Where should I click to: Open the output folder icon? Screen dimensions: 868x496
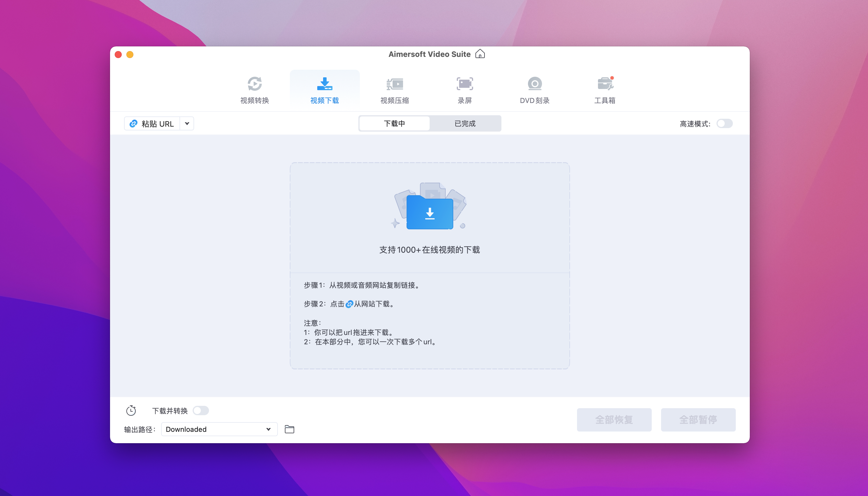point(289,429)
